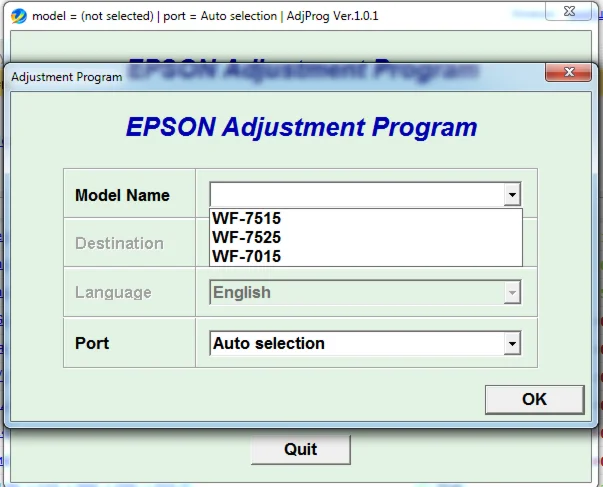Viewport: 603px width, 487px height.
Task: Click the greyed-out Destination label
Action: [119, 243]
